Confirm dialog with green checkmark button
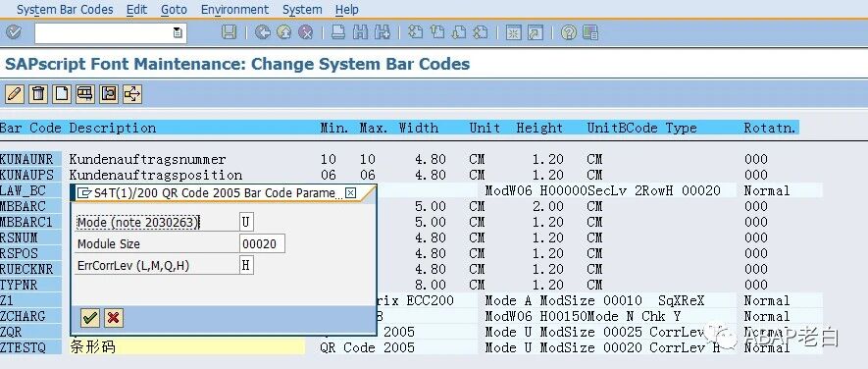This screenshot has height=369, width=868. pos(90,317)
